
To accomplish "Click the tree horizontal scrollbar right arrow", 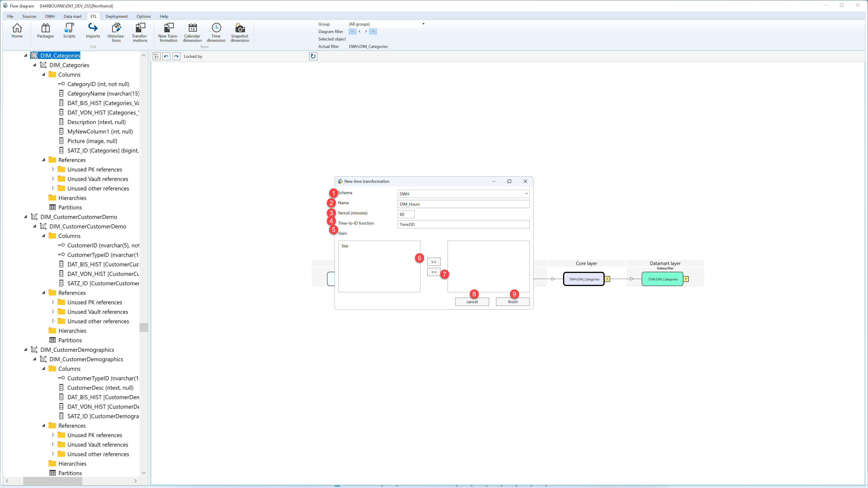I will (x=135, y=481).
